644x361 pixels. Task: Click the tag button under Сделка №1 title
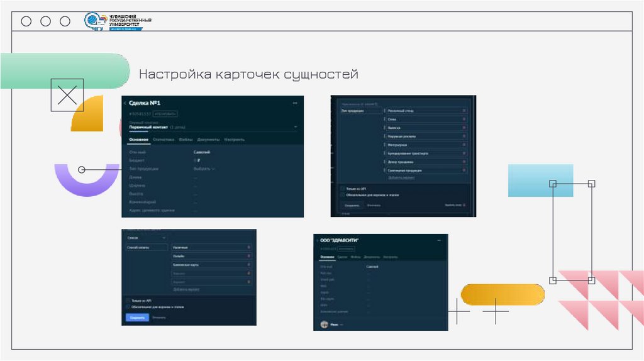165,114
